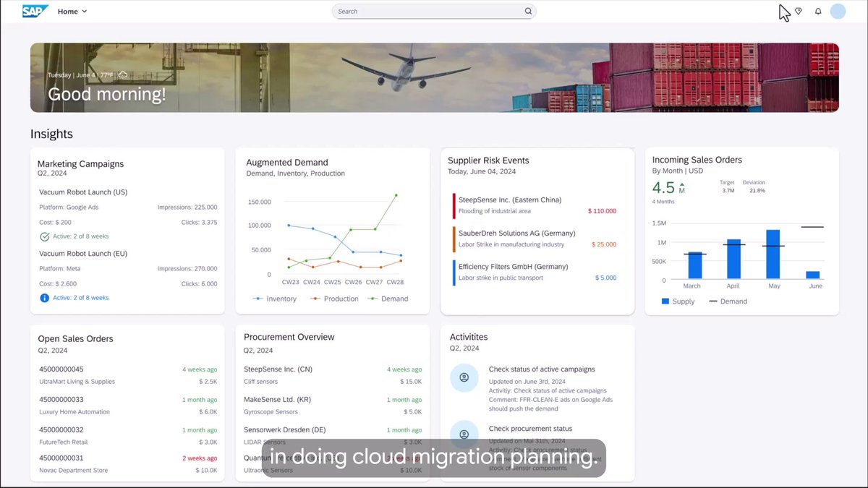Open notifications bell icon
The width and height of the screenshot is (868, 488).
(818, 12)
